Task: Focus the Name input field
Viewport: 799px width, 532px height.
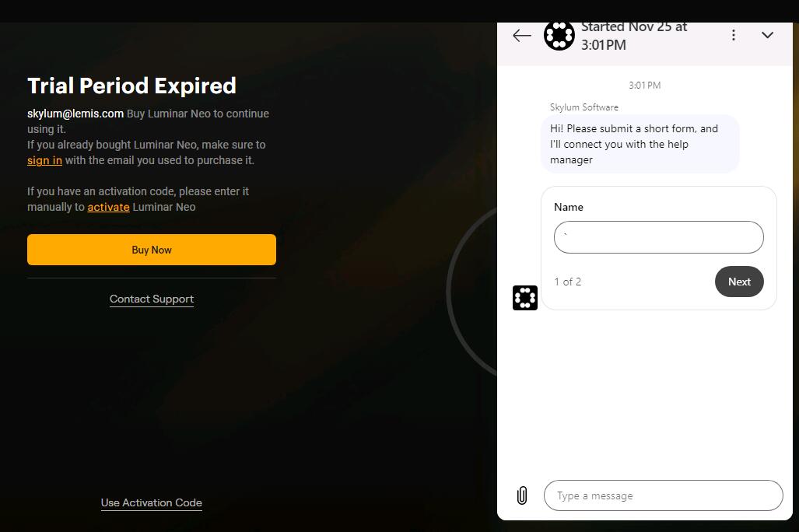Action: [x=658, y=237]
